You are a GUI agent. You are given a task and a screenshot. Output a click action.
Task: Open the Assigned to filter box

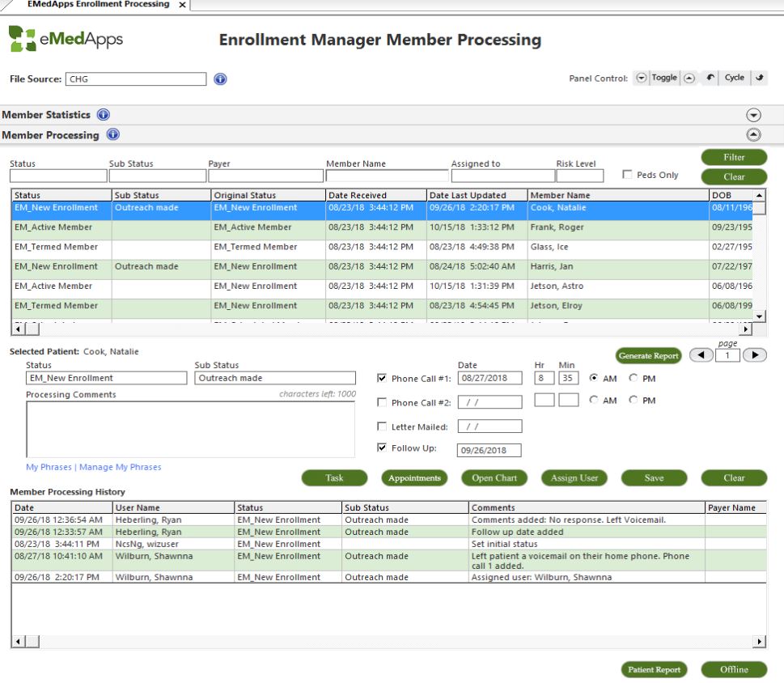(503, 176)
